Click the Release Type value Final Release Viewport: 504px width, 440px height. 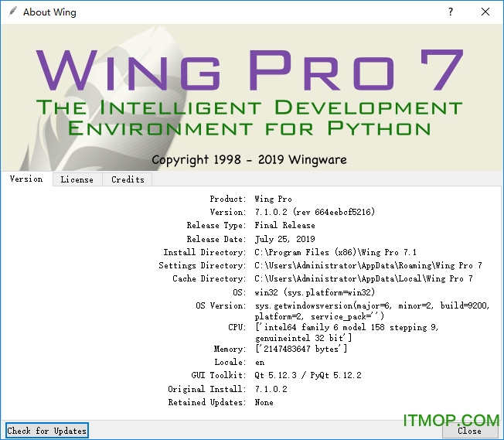(284, 225)
